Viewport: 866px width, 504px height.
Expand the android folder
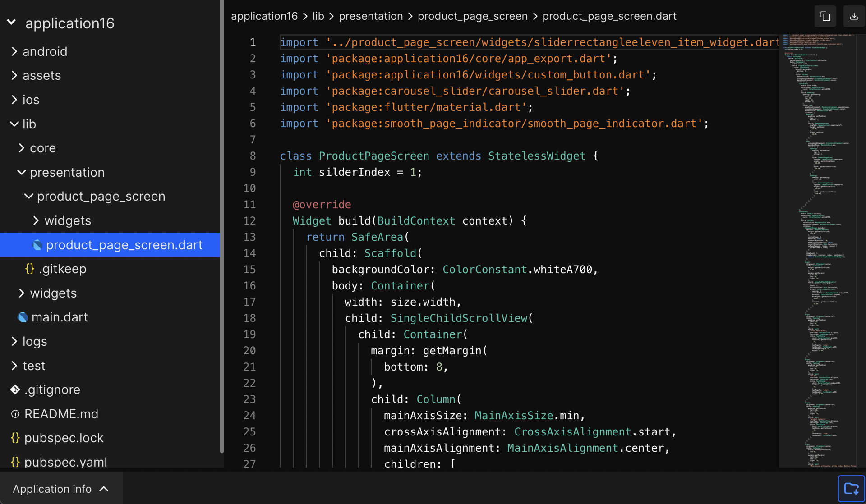[14, 51]
